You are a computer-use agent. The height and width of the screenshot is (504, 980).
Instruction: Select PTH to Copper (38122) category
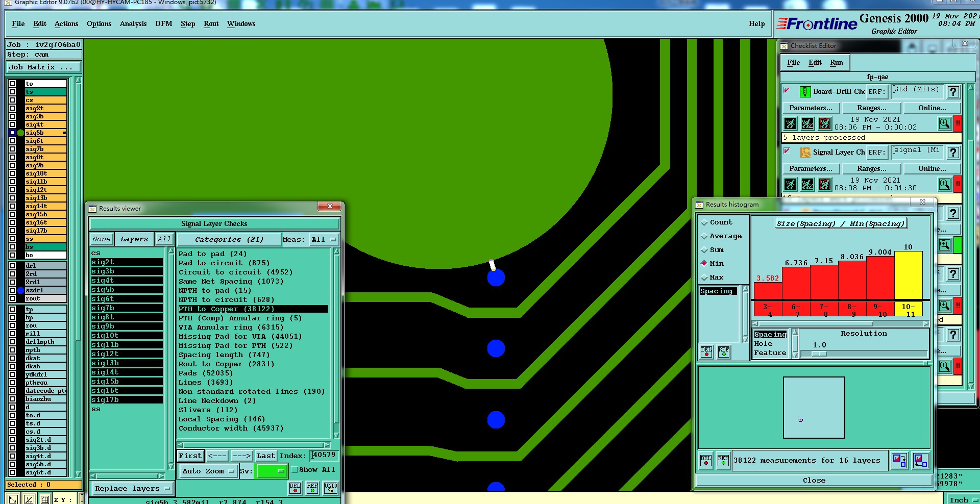click(253, 309)
